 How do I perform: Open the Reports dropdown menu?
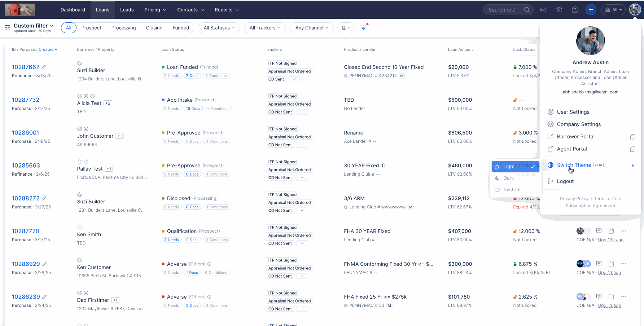click(227, 10)
